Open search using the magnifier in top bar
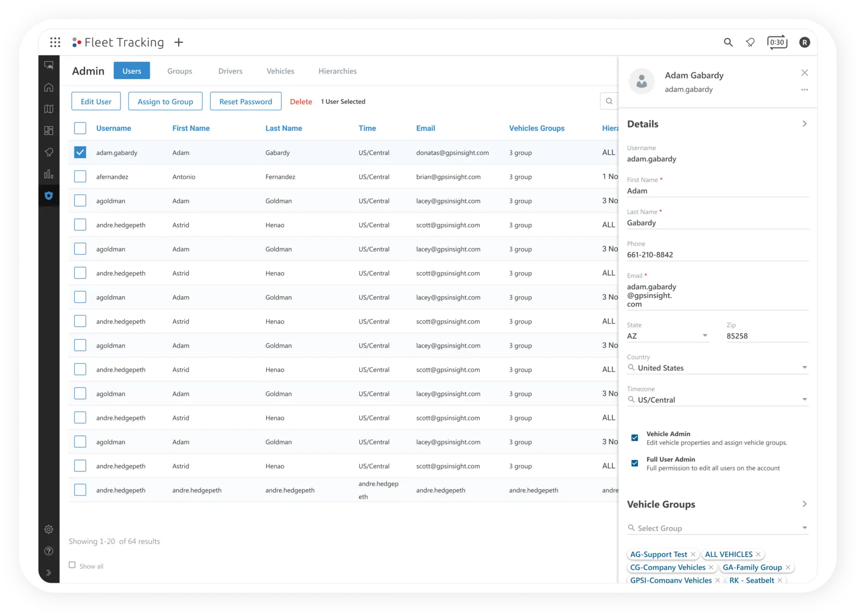The width and height of the screenshot is (860, 616). (x=728, y=42)
